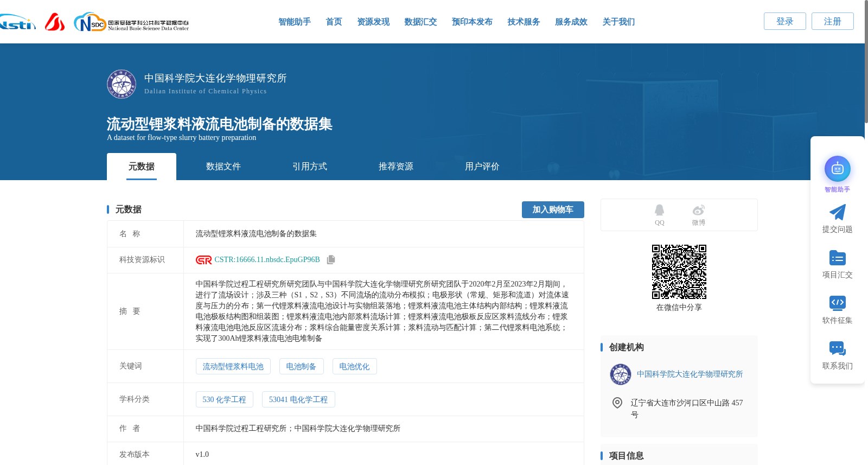
Task: Open 中国科学院大连化学物理研究所 creator link
Action: (690, 374)
